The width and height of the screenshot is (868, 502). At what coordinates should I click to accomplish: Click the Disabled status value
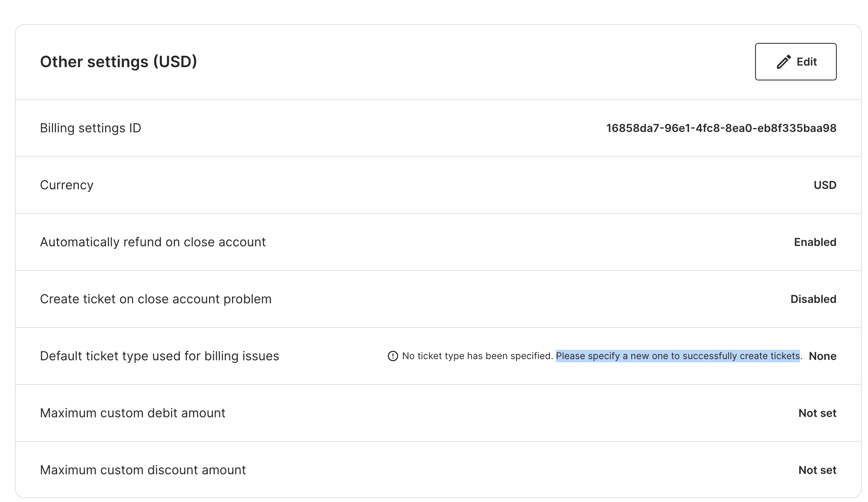[813, 299]
